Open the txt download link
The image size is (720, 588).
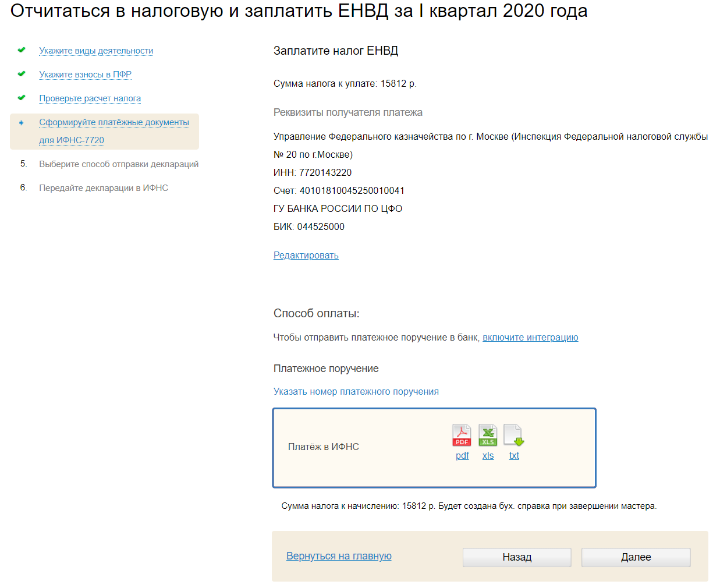click(514, 456)
